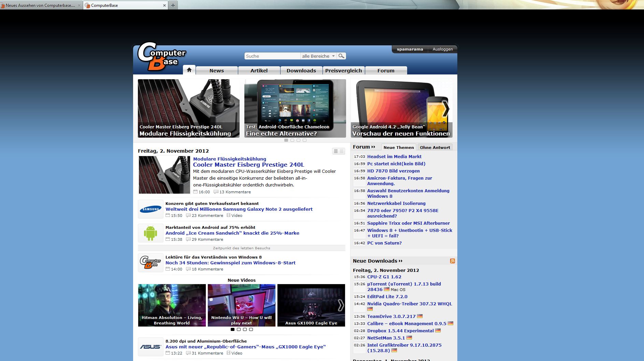The height and width of the screenshot is (361, 644).
Task: Open Asus GX1000 Eagle Eye video thumbnail
Action: [311, 305]
